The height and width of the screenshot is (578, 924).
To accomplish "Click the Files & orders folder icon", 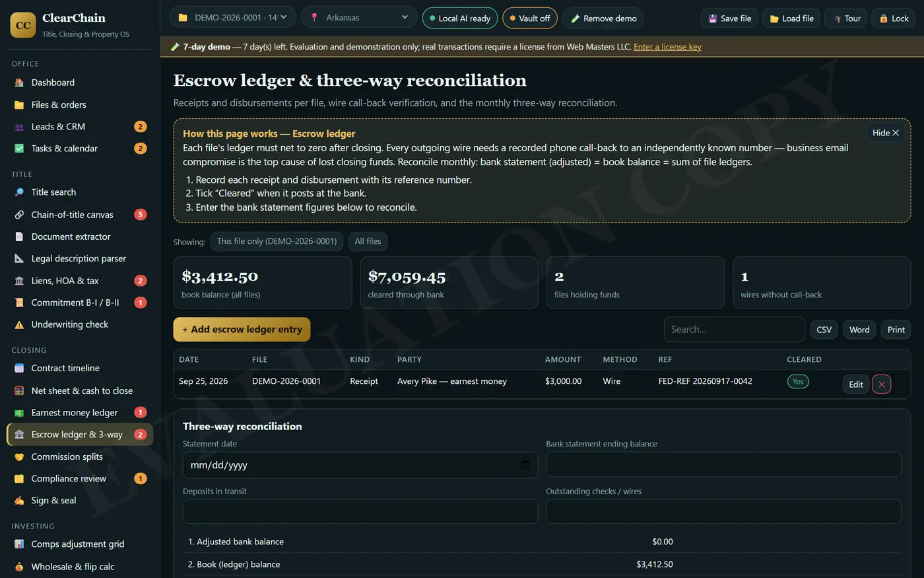I will pos(19,104).
